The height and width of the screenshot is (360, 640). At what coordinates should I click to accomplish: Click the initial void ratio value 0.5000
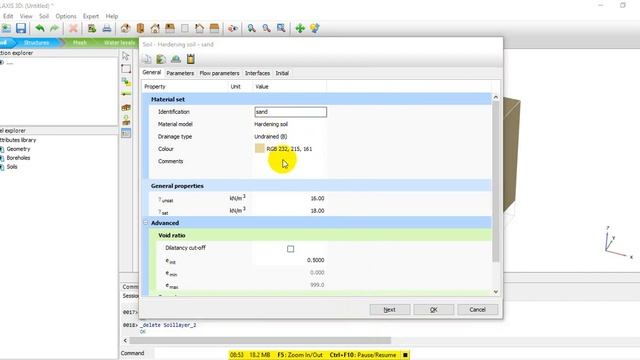[x=316, y=260]
